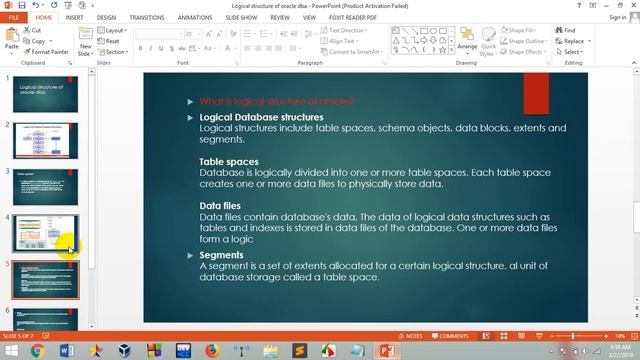Viewport: 640px width, 360px height.
Task: Select slide 4 thumbnail
Action: [45, 233]
